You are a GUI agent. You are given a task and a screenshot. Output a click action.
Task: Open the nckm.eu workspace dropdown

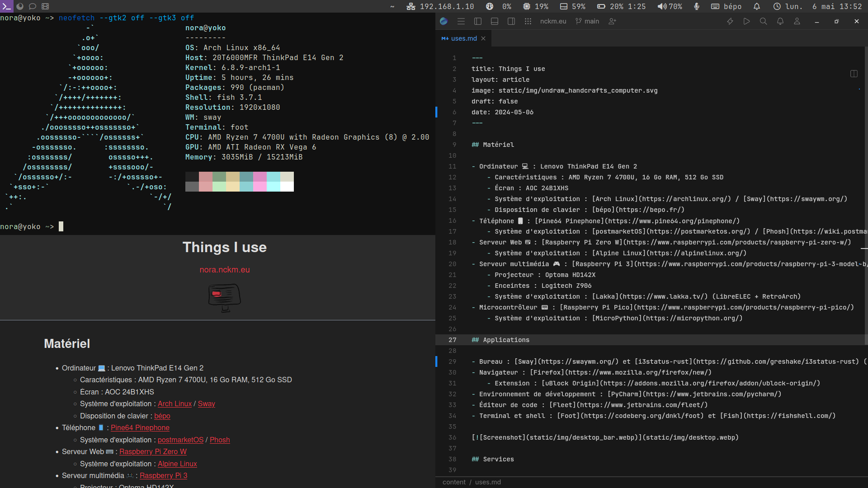coord(553,21)
